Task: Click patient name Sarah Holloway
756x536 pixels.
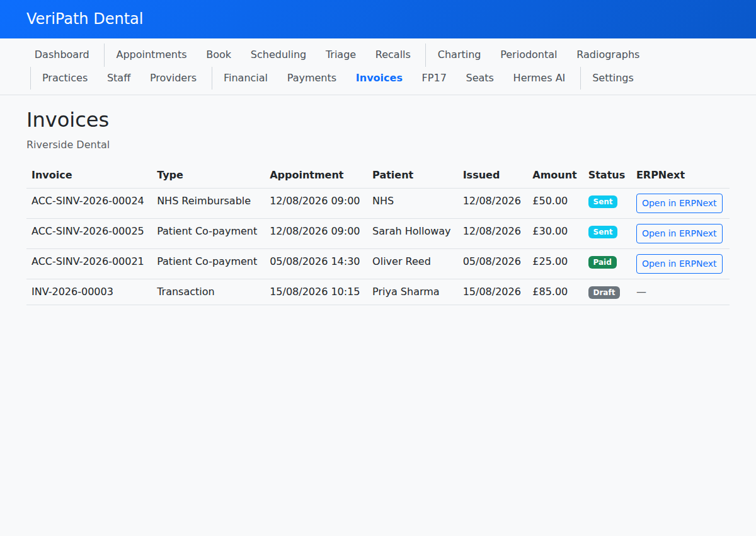Action: click(411, 231)
